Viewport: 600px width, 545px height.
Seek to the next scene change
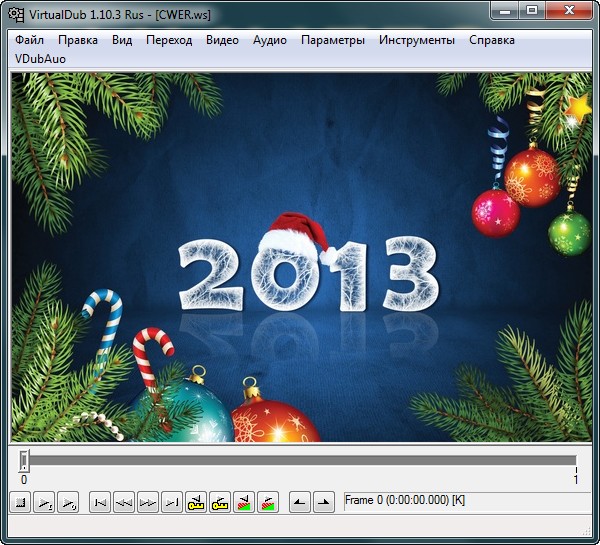[268, 502]
